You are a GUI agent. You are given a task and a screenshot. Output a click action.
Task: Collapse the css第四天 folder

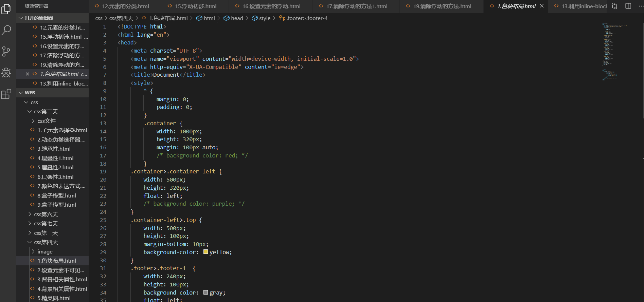click(53, 242)
